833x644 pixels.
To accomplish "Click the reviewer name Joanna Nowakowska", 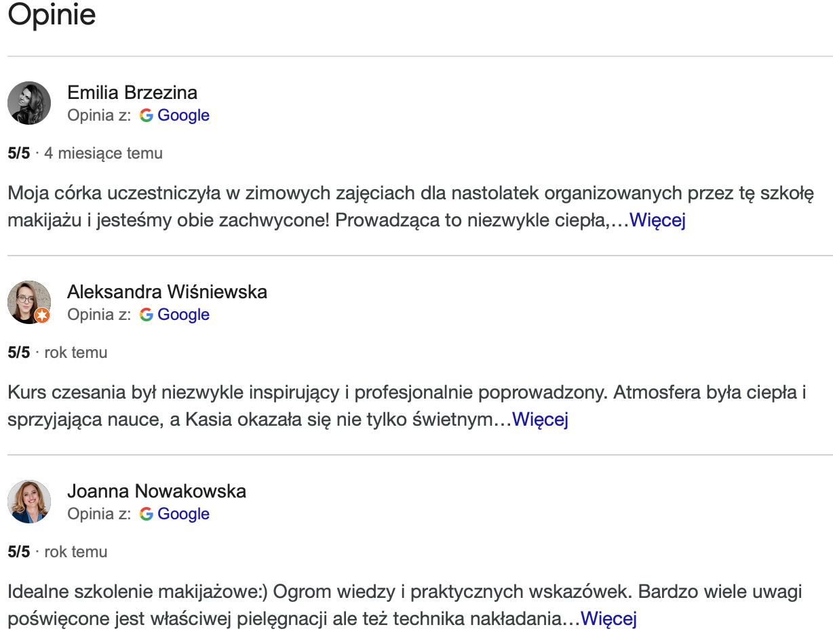I will tap(157, 491).
